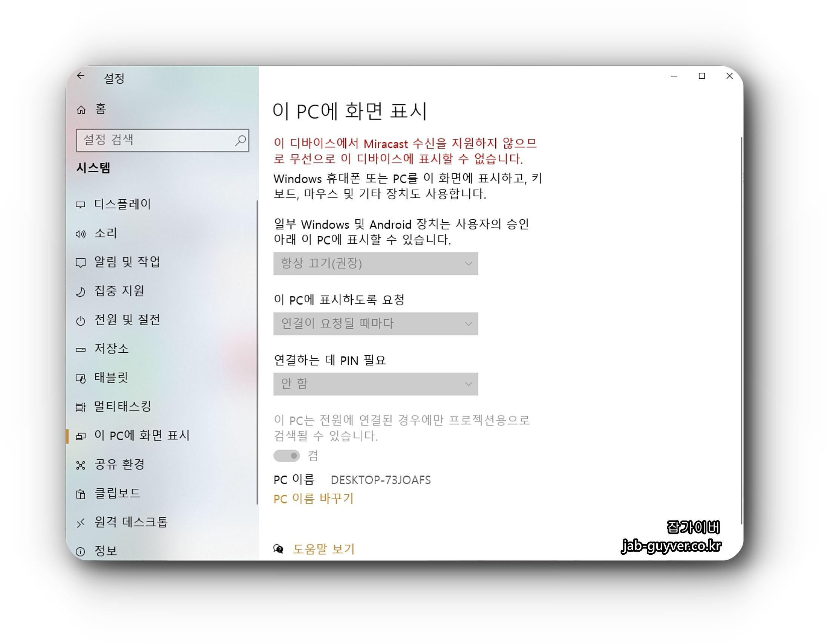
Task: Select the 소리 (Sound) sidebar icon
Action: [x=81, y=234]
